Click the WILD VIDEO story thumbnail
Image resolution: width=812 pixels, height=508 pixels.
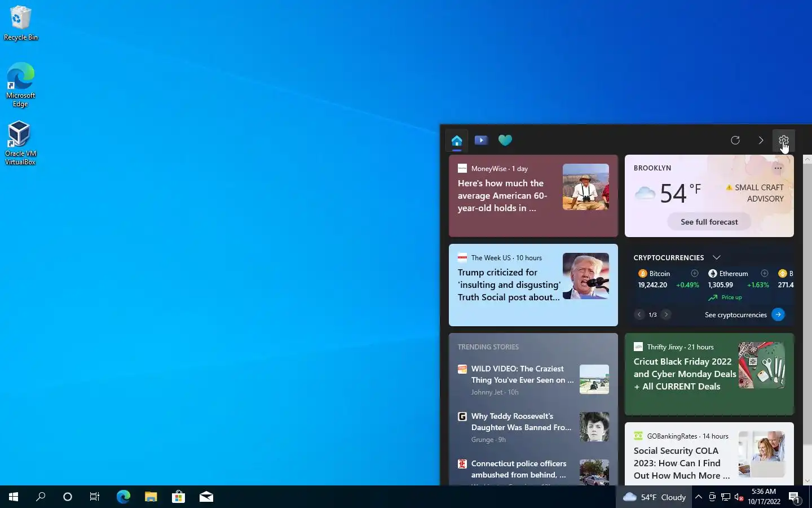[x=594, y=379]
